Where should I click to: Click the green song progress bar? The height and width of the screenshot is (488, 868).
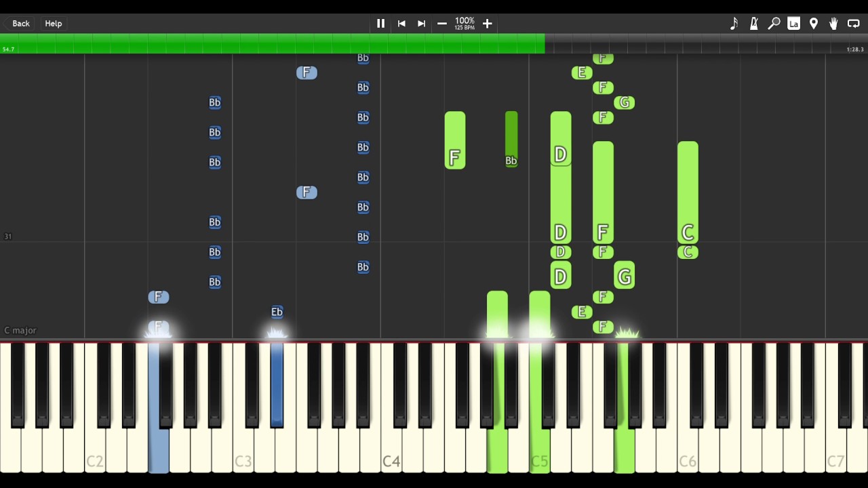[x=271, y=44]
